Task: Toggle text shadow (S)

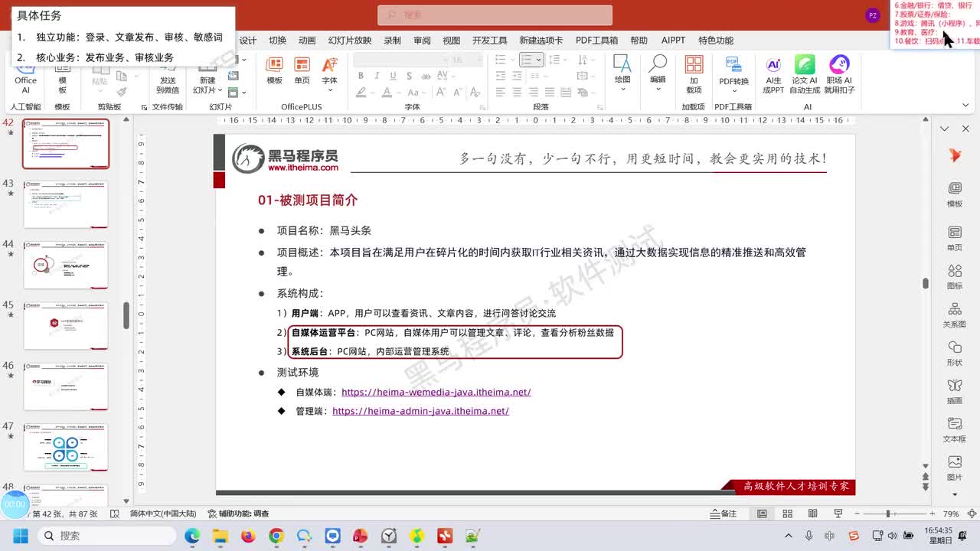Action: click(x=409, y=76)
